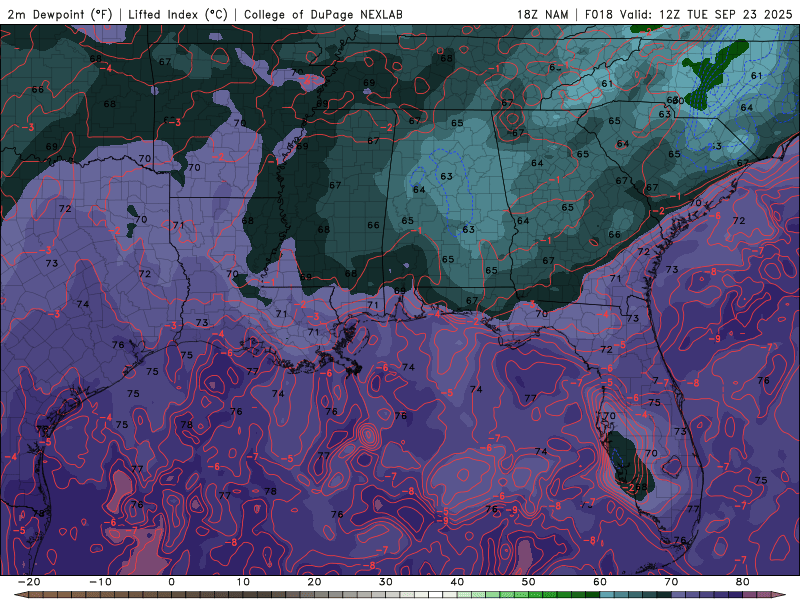The width and height of the screenshot is (800, 600).
Task: Click the 68 dewpoint label in south Florida's green patch
Action: (x=641, y=487)
